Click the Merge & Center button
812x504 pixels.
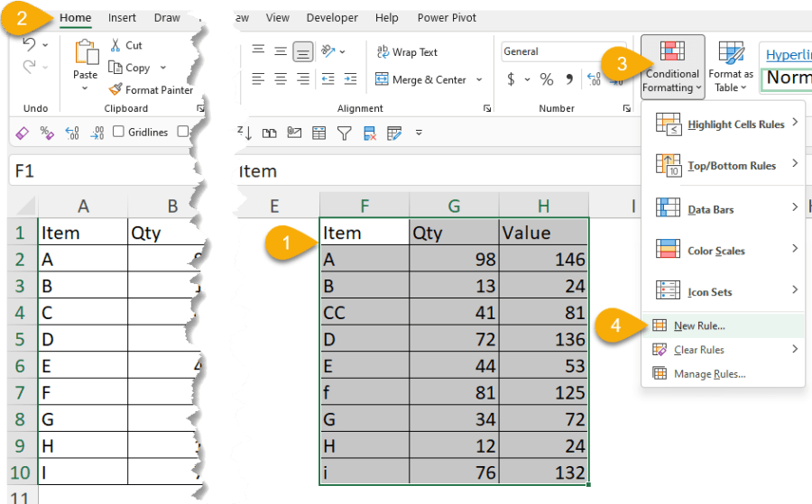(420, 79)
